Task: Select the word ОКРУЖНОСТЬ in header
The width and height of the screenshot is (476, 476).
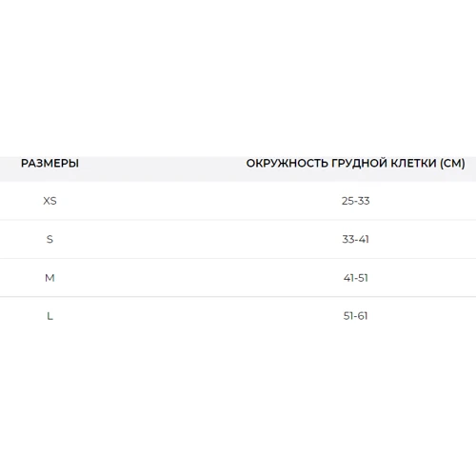Action: click(x=288, y=163)
